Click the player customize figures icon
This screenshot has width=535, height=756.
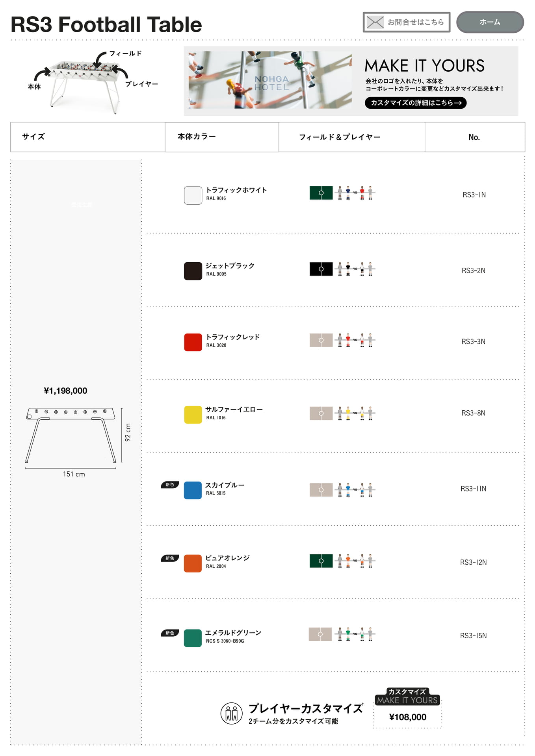tap(231, 713)
